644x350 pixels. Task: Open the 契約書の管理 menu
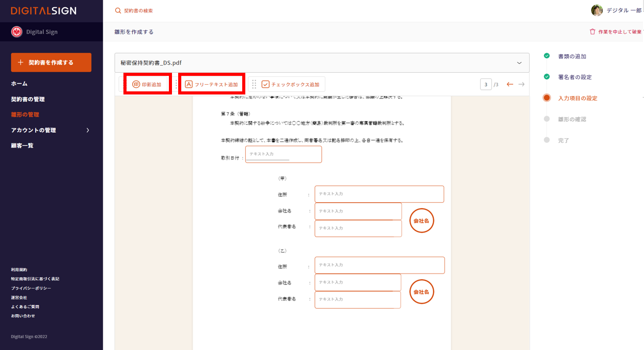pyautogui.click(x=28, y=99)
